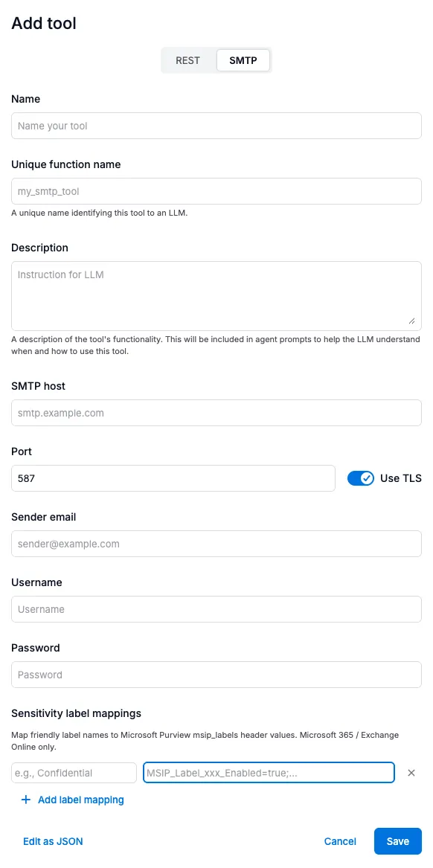Disable Use TLS
The width and height of the screenshot is (433, 868).
[x=360, y=478]
